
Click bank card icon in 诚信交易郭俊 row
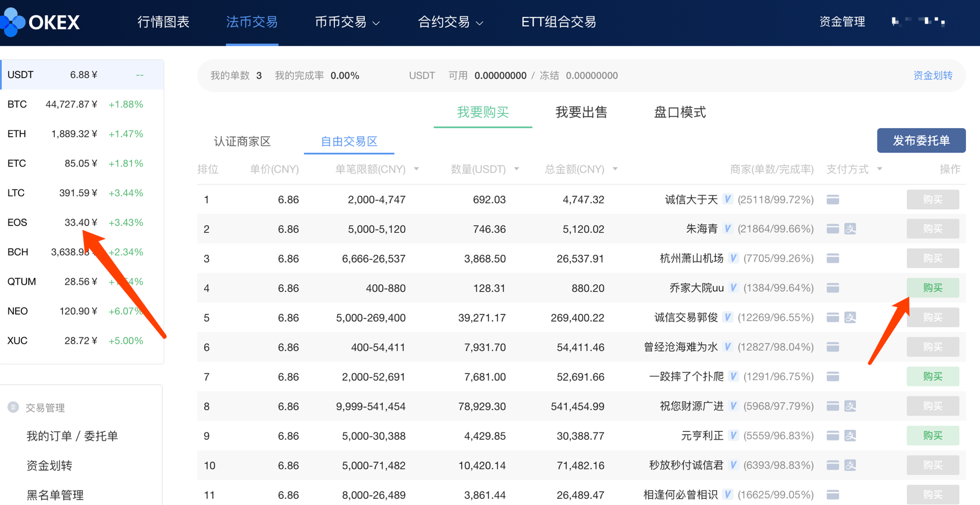pyautogui.click(x=833, y=318)
